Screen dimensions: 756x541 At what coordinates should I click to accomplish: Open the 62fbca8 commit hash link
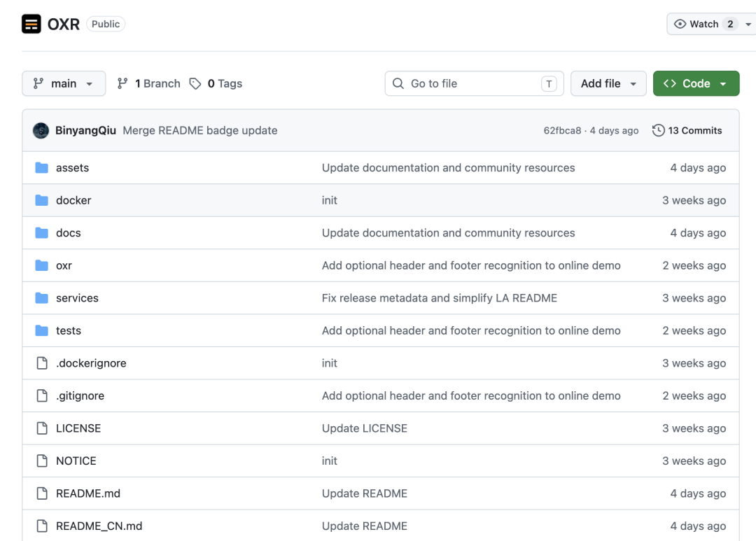(x=562, y=131)
